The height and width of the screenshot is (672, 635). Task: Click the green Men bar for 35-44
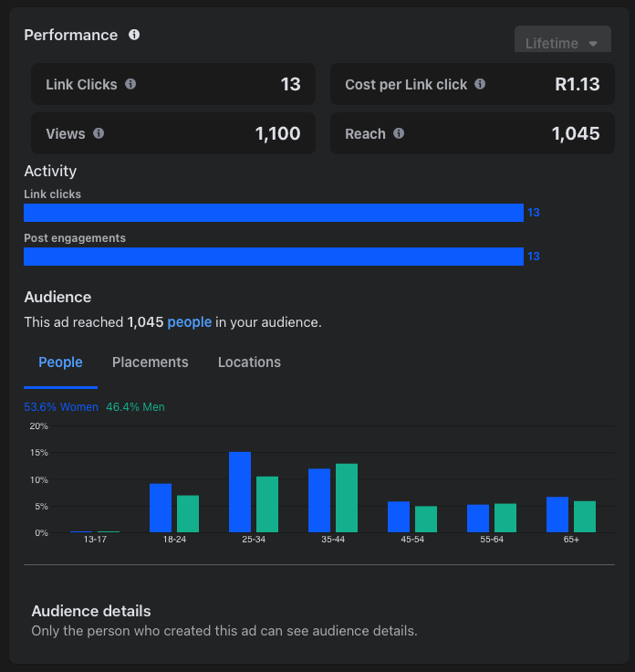pyautogui.click(x=347, y=499)
